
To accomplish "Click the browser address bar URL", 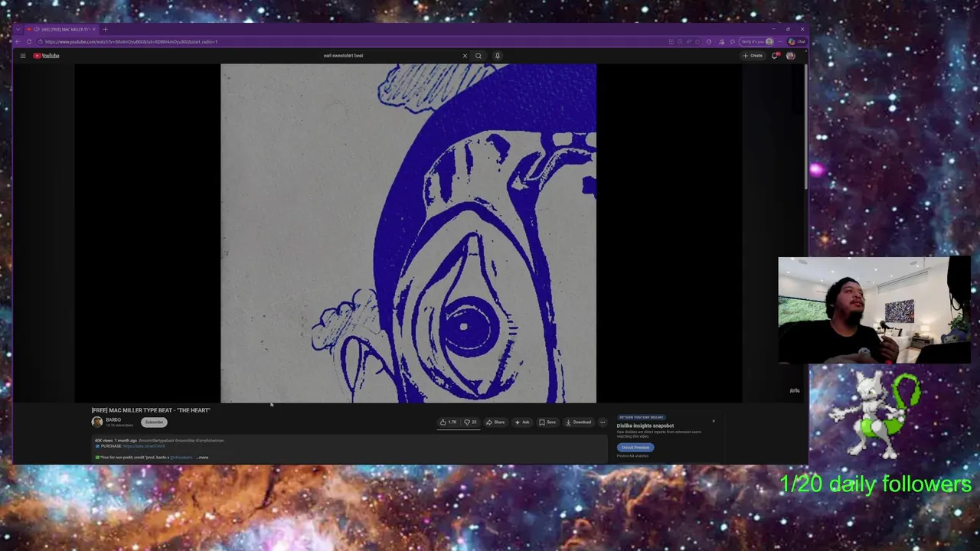I will (131, 41).
